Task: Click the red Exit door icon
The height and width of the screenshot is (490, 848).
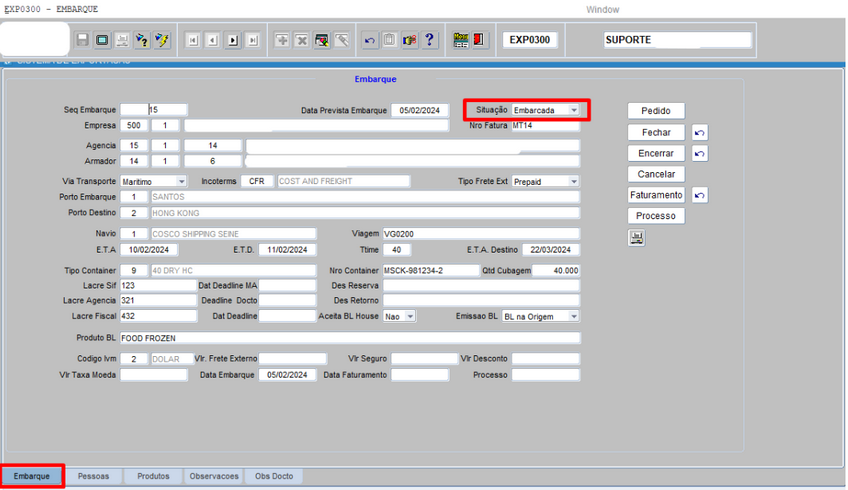Action: pos(479,40)
